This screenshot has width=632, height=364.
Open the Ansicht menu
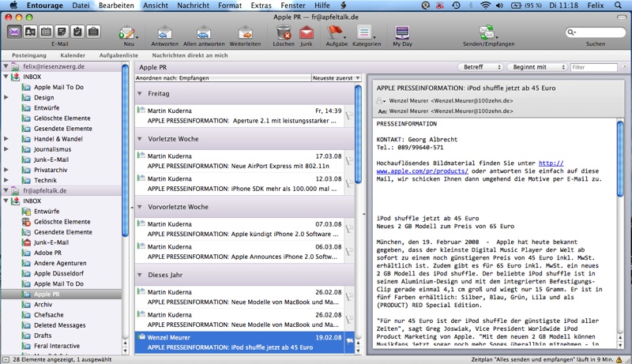point(155,6)
